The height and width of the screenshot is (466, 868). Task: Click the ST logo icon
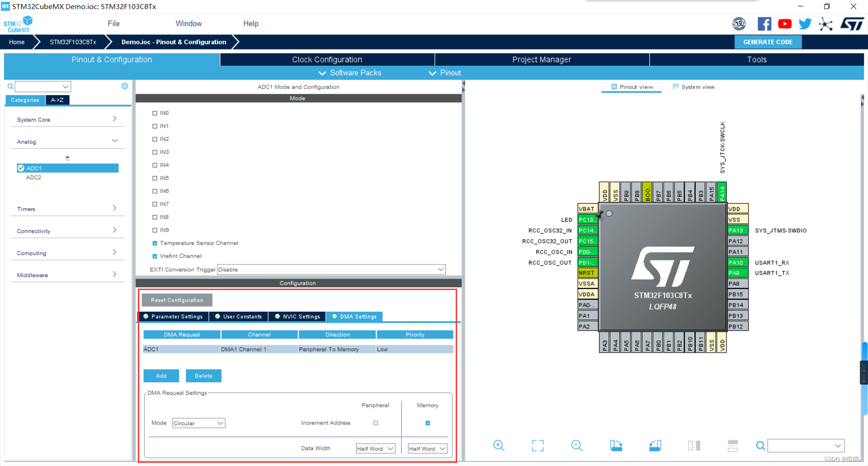point(852,24)
